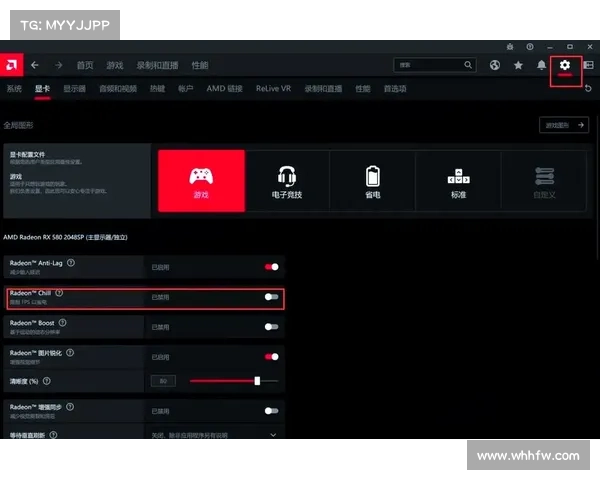600x480 pixels.
Task: Show 清晰度 (%) help icon
Action: point(47,381)
